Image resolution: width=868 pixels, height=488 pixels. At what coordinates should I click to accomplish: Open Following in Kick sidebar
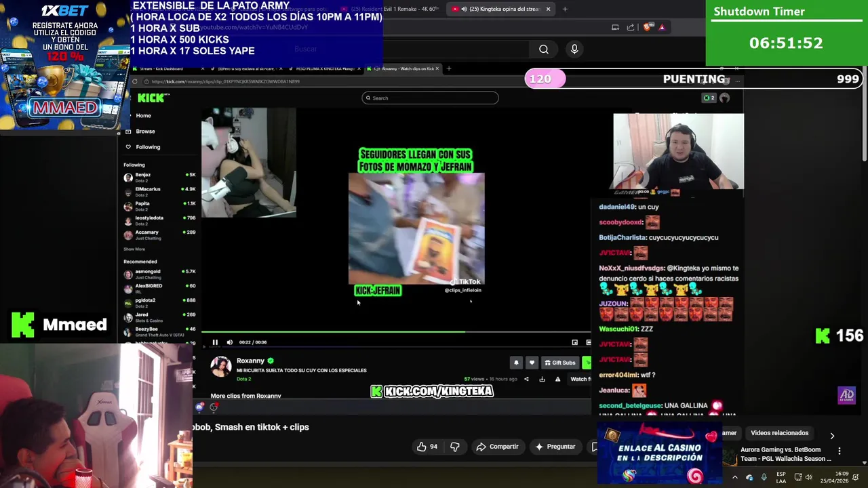click(147, 147)
